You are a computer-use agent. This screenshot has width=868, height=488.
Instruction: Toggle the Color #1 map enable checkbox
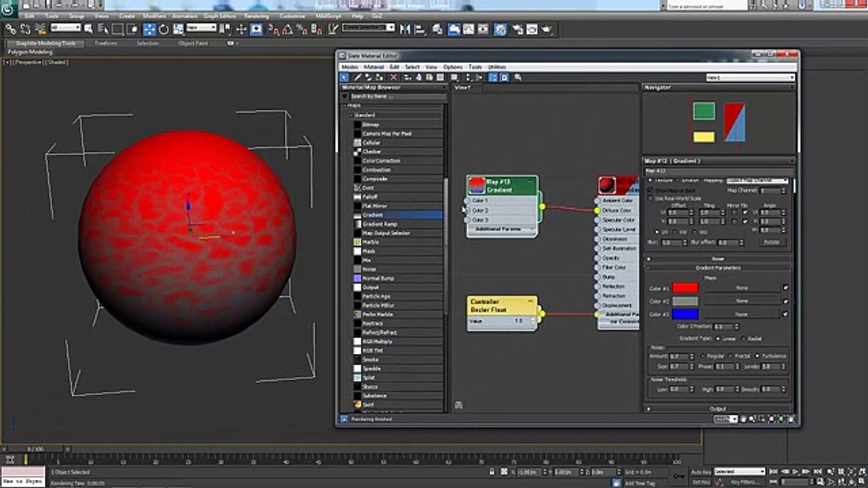tap(785, 287)
